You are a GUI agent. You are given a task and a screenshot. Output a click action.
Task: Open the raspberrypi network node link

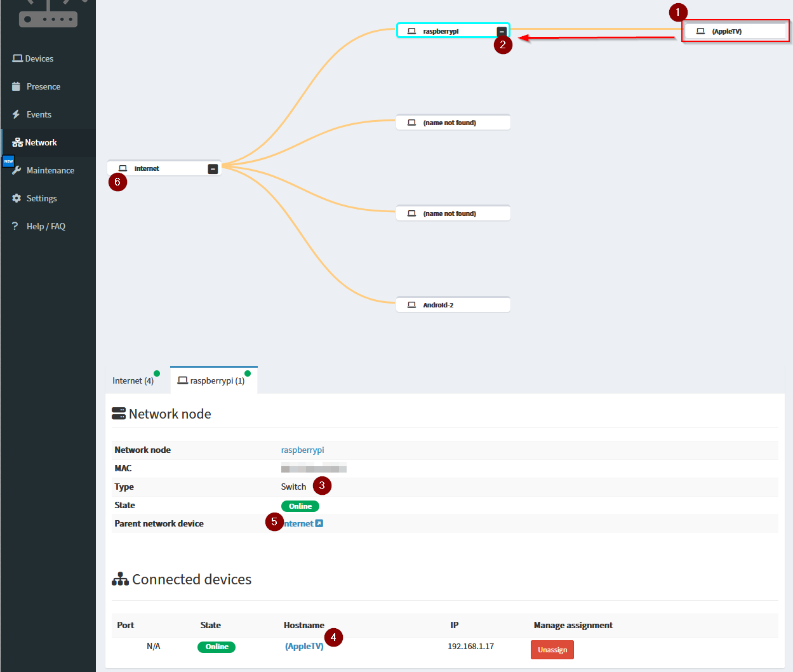click(x=303, y=450)
